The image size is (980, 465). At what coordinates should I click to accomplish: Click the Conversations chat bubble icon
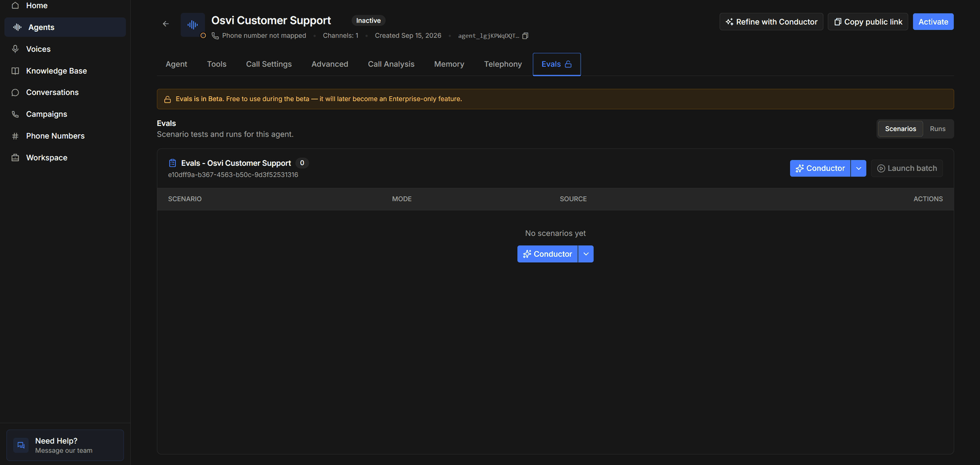tap(15, 93)
